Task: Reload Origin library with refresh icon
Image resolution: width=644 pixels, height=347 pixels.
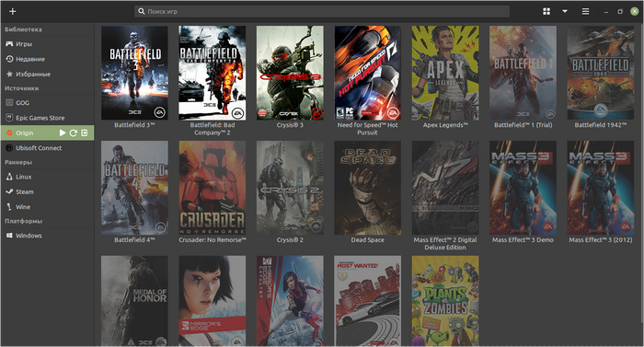Action: [74, 133]
